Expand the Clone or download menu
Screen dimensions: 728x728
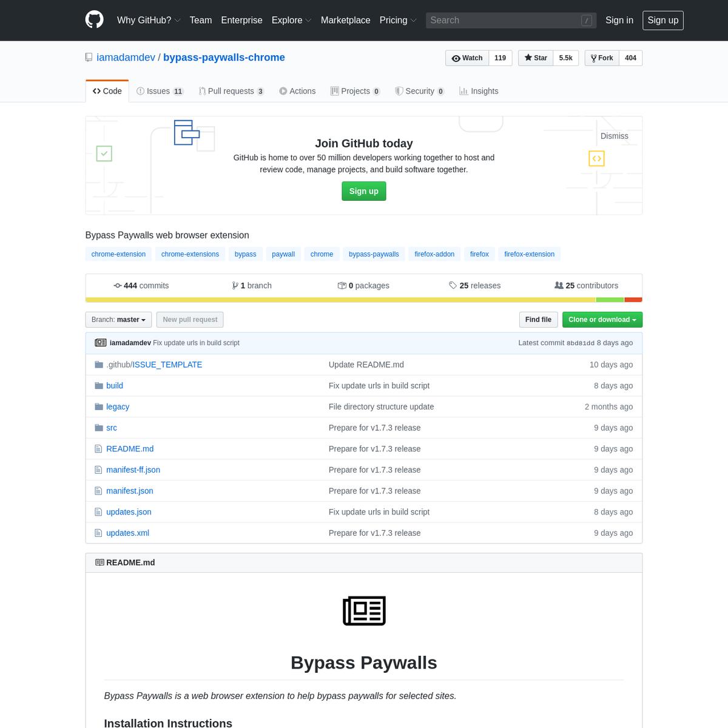[x=602, y=320]
